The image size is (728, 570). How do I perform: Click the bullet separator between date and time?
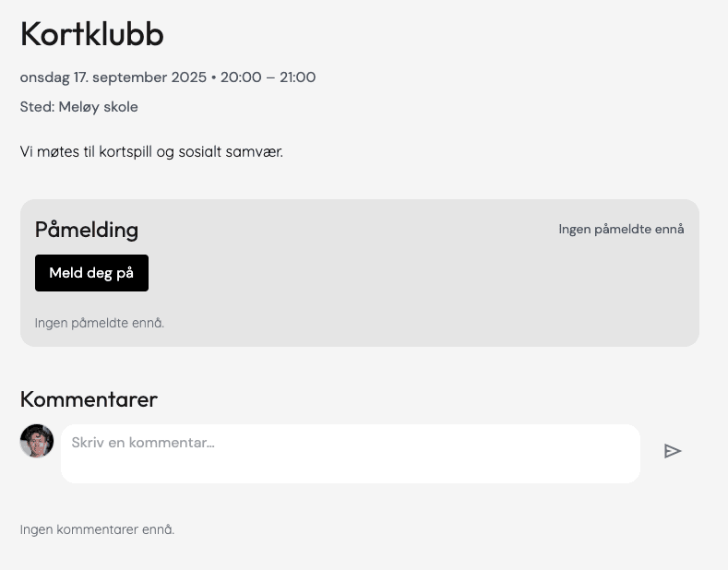pos(213,77)
